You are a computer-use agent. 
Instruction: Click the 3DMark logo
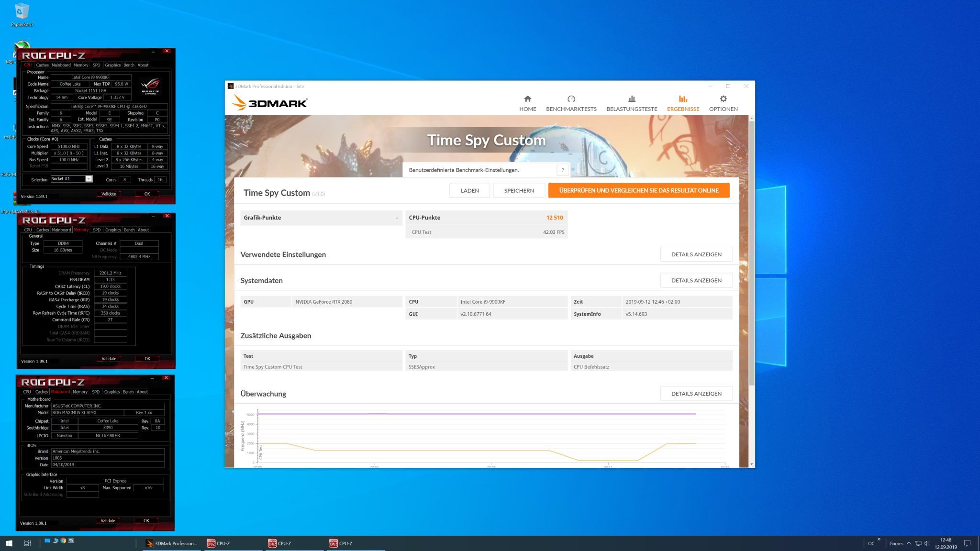click(269, 102)
